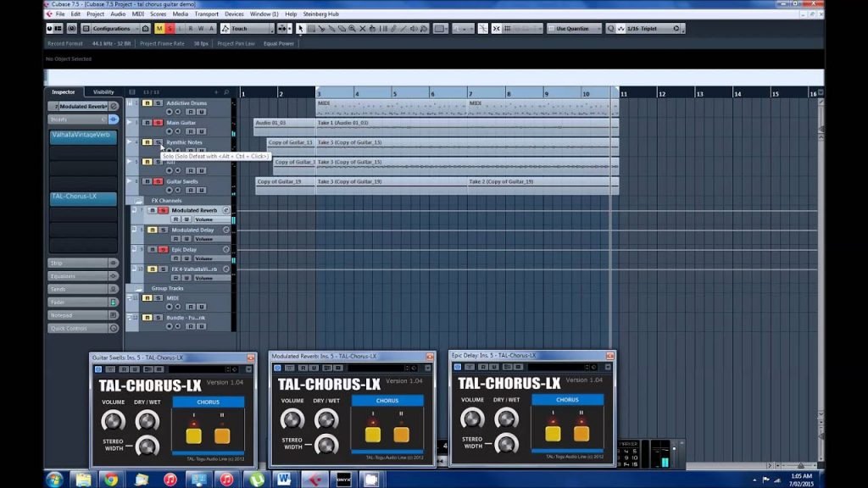The height and width of the screenshot is (488, 868).
Task: Toggle solo on Modulated Reverb FX channel
Action: click(163, 210)
